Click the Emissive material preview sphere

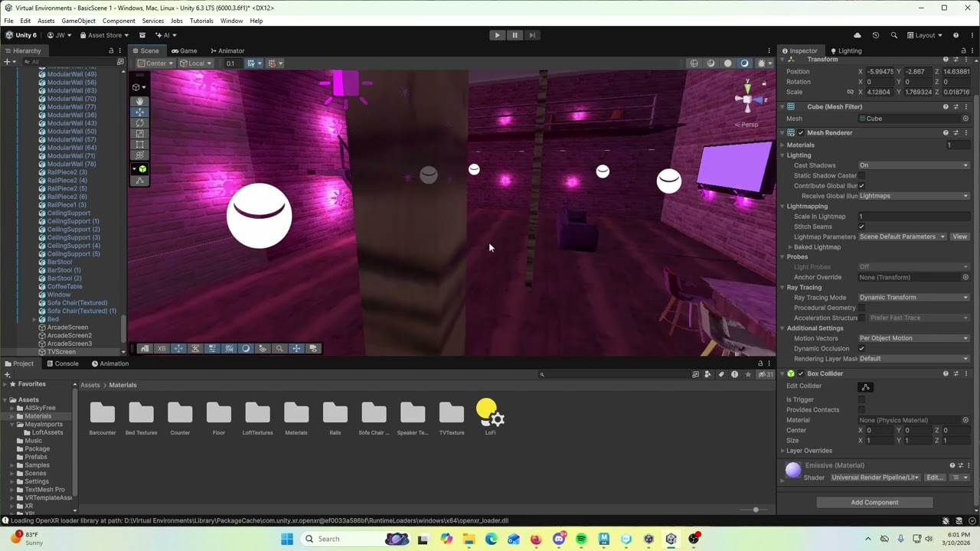point(793,470)
